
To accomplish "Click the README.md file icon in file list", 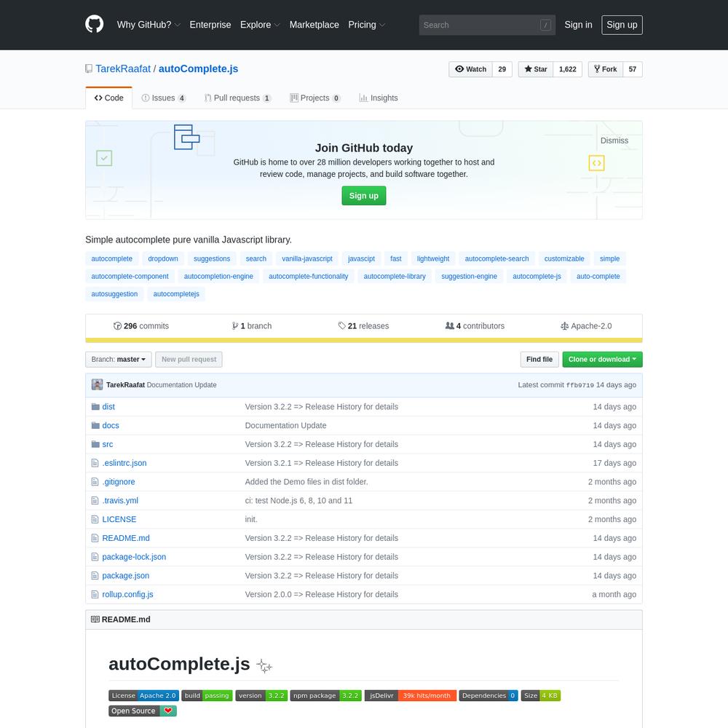I will pyautogui.click(x=95, y=538).
